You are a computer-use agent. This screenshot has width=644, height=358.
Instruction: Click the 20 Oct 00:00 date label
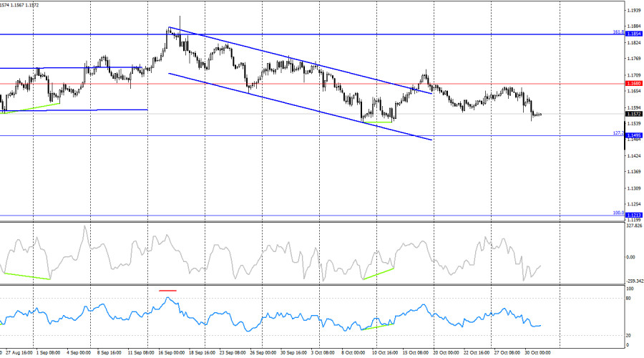coord(447,353)
